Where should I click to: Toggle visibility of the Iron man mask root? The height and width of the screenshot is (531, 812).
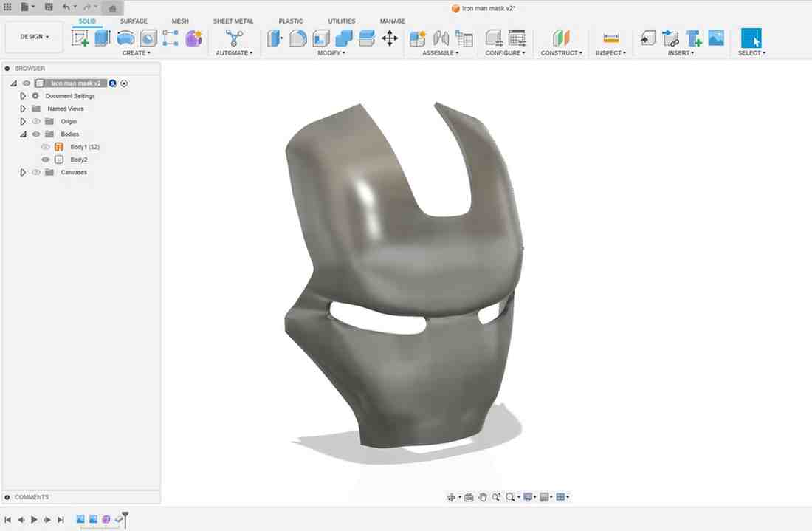(26, 83)
